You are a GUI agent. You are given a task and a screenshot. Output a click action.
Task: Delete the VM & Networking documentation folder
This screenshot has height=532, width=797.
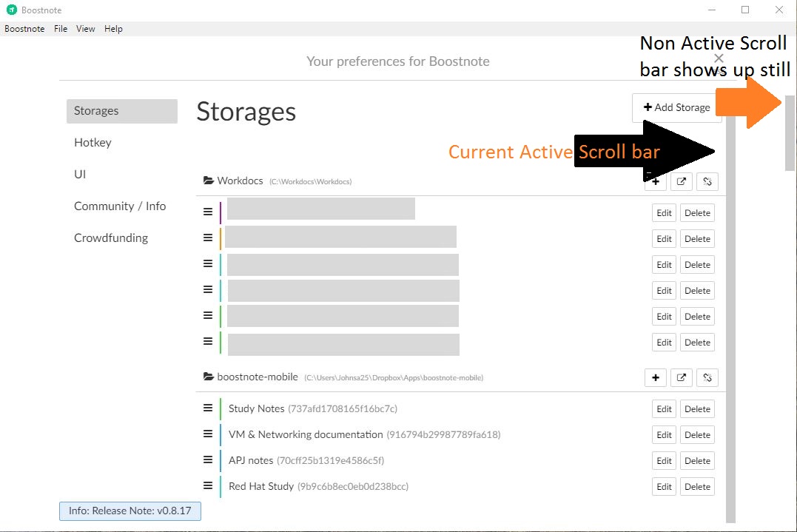click(697, 435)
